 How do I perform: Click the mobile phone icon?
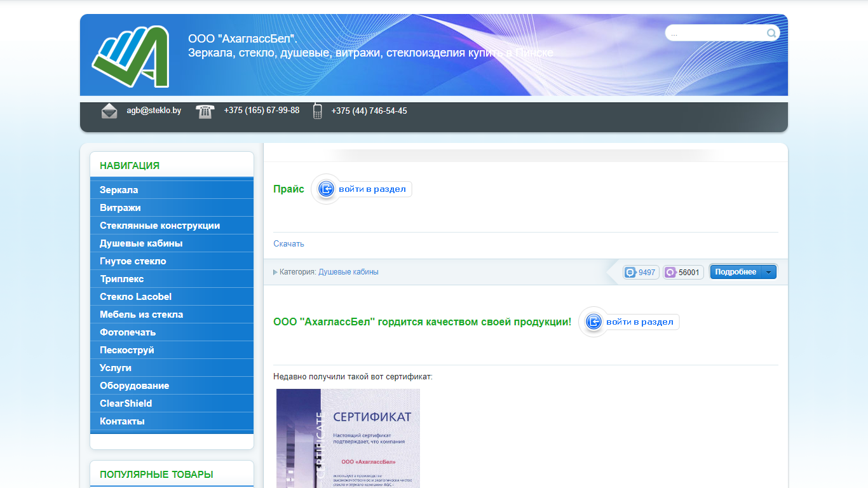[318, 111]
